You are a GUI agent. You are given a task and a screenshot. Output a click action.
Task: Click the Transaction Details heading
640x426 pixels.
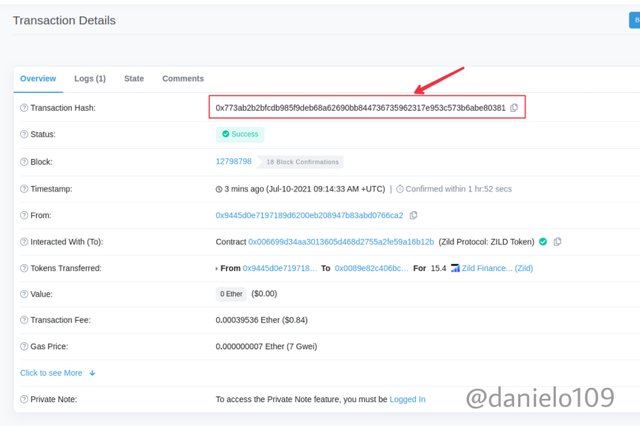64,20
